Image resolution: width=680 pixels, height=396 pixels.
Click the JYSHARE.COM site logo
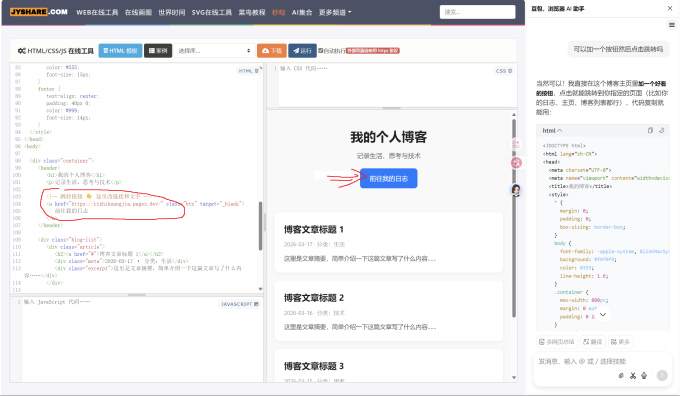(39, 12)
